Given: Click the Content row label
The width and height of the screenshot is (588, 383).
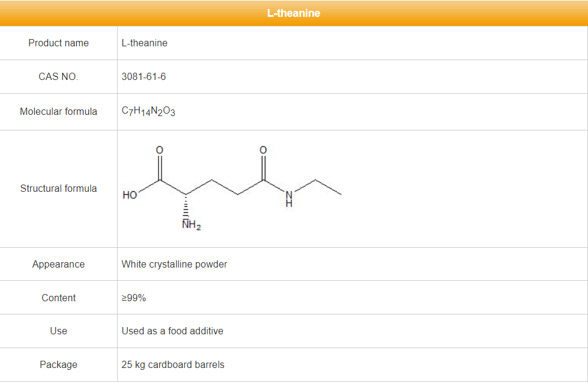Looking at the screenshot, I should click(58, 298).
